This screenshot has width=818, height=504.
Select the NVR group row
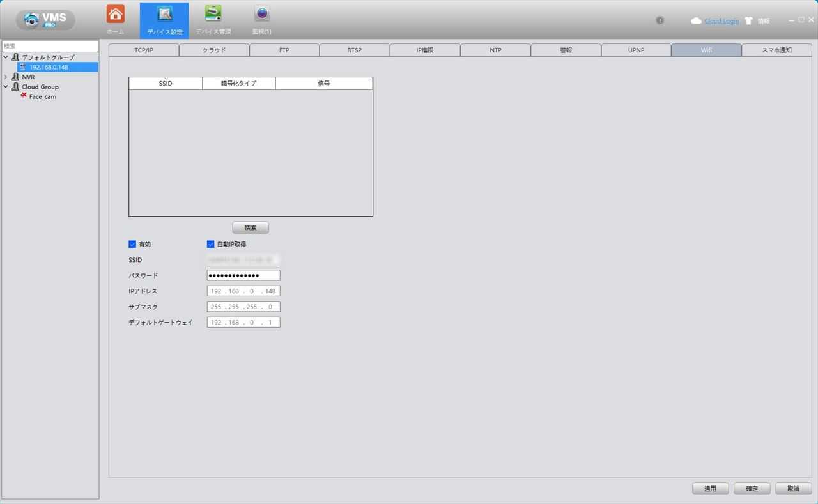pos(28,77)
